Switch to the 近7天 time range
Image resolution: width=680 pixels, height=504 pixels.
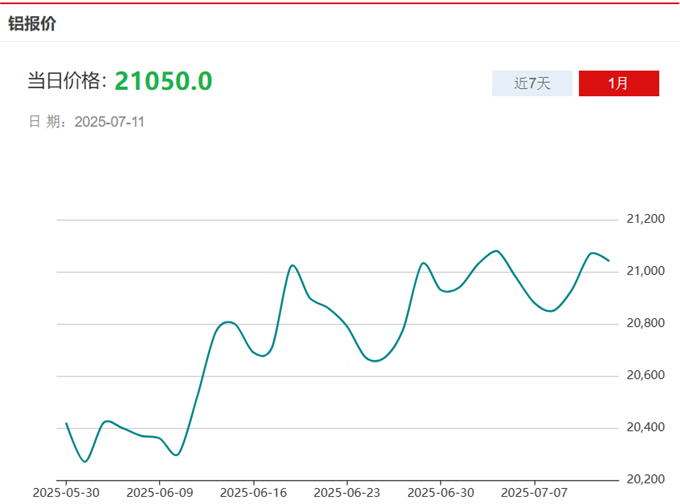532,83
